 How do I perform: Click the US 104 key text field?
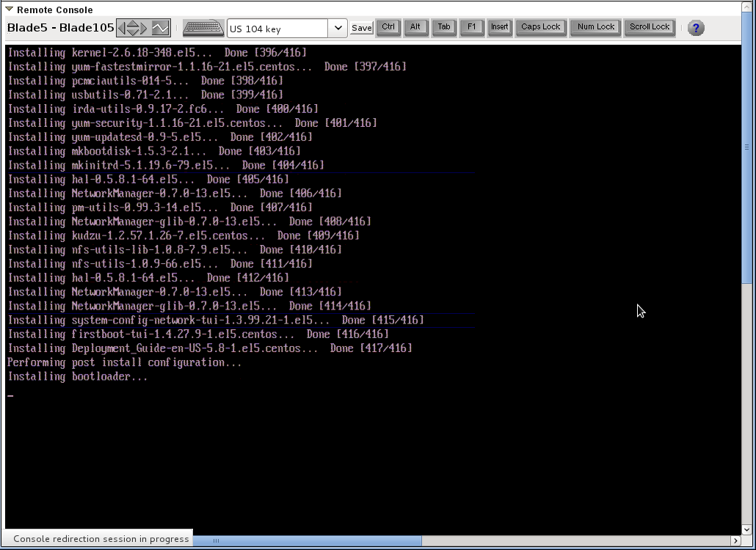tap(277, 29)
